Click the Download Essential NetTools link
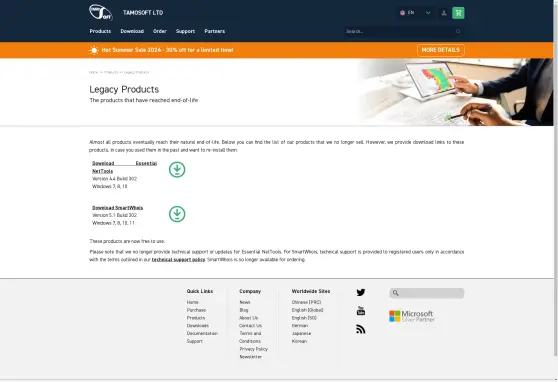This screenshot has height=382, width=558. click(x=124, y=167)
